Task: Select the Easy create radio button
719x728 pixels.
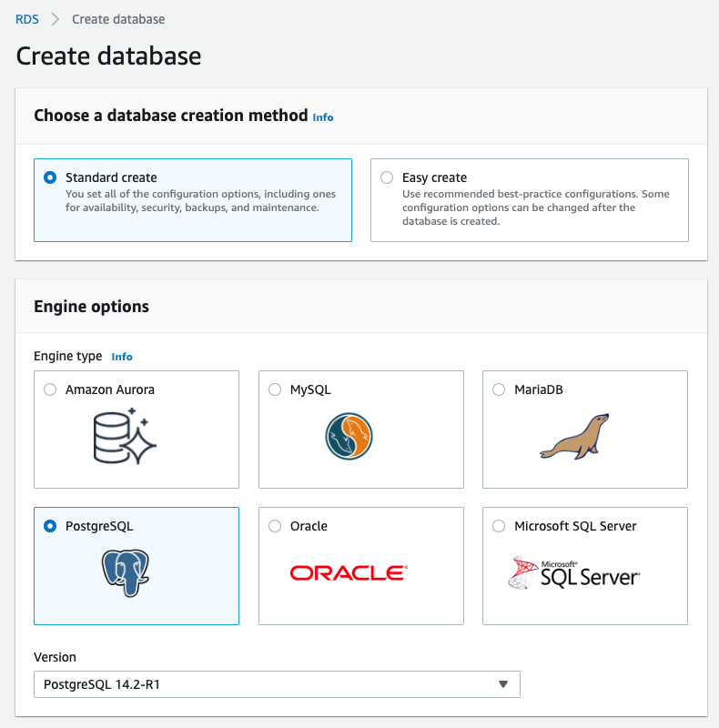Action: point(388,177)
